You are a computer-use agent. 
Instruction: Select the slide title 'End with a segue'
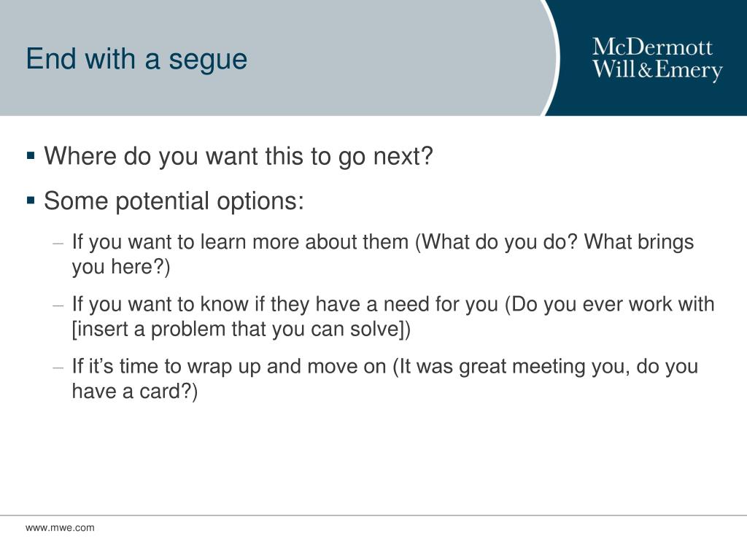pyautogui.click(x=136, y=60)
